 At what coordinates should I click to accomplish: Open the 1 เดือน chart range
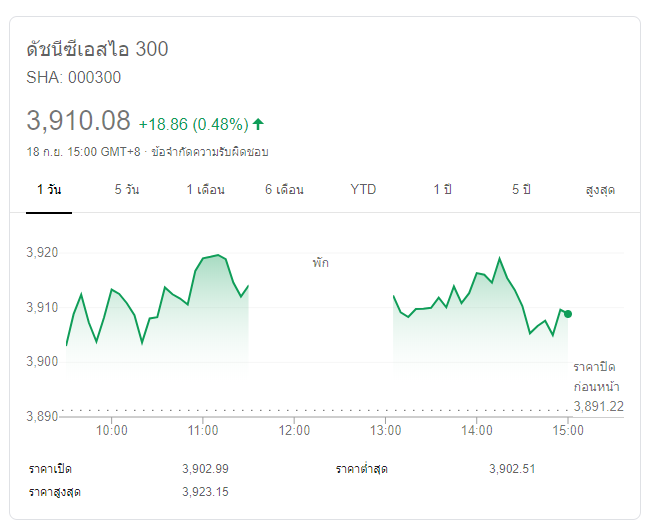click(x=205, y=189)
